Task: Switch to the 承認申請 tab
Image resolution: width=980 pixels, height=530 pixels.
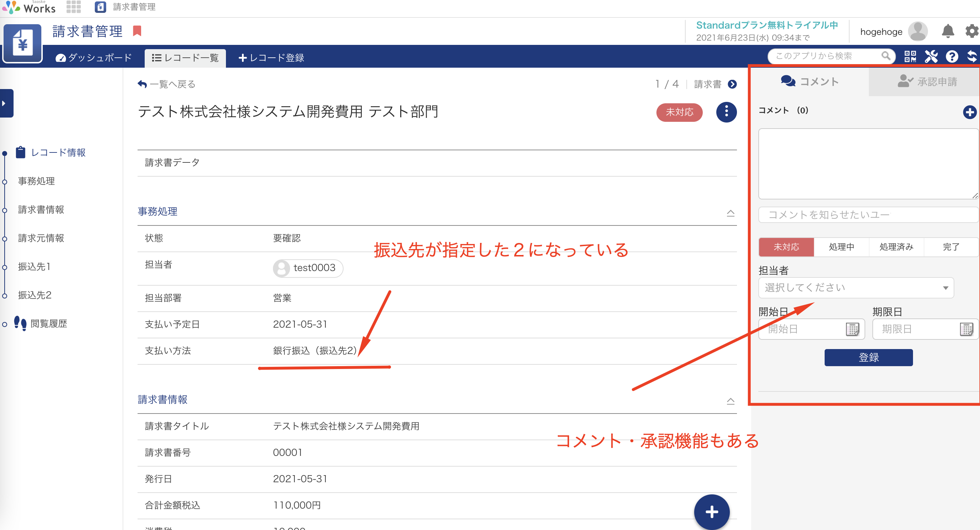Action: [x=927, y=81]
